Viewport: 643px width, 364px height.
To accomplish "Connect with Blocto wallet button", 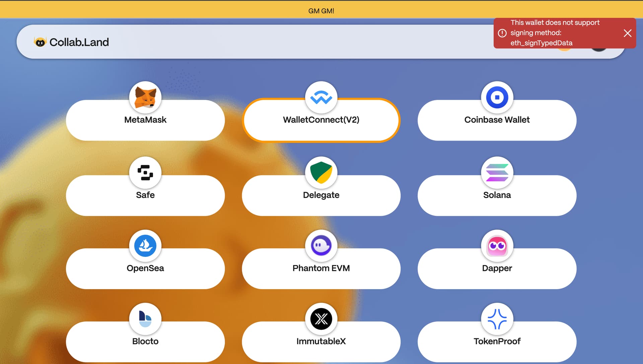I will [x=145, y=342].
